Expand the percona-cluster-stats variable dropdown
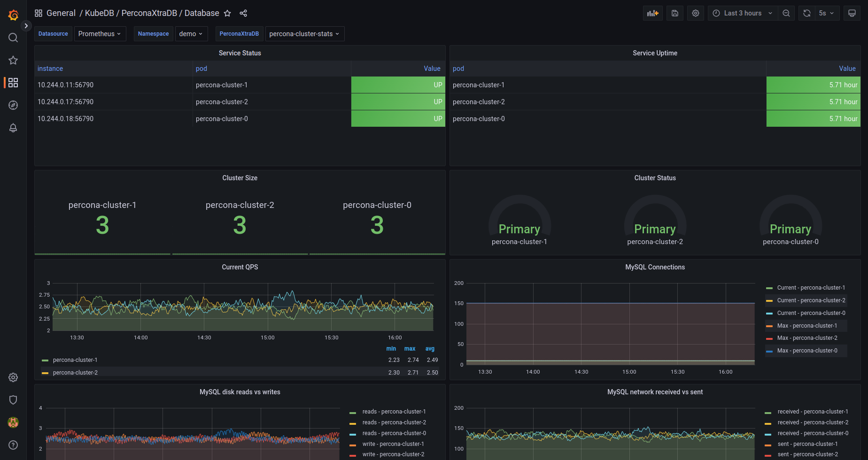Viewport: 868px width, 460px height. (304, 33)
